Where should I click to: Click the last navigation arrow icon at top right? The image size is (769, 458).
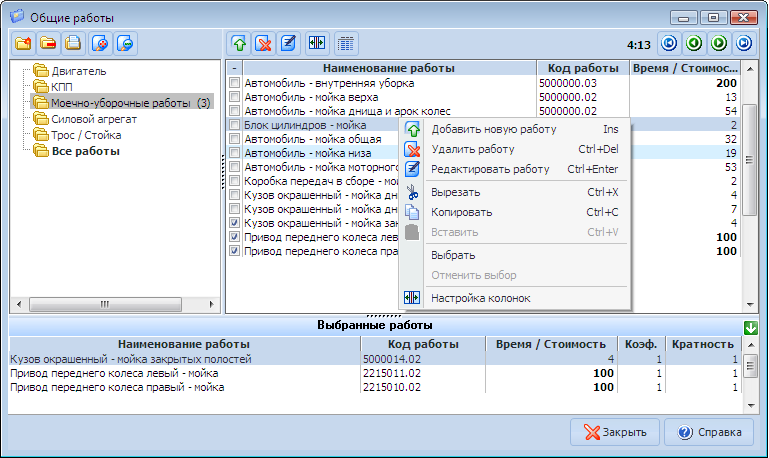(x=743, y=43)
